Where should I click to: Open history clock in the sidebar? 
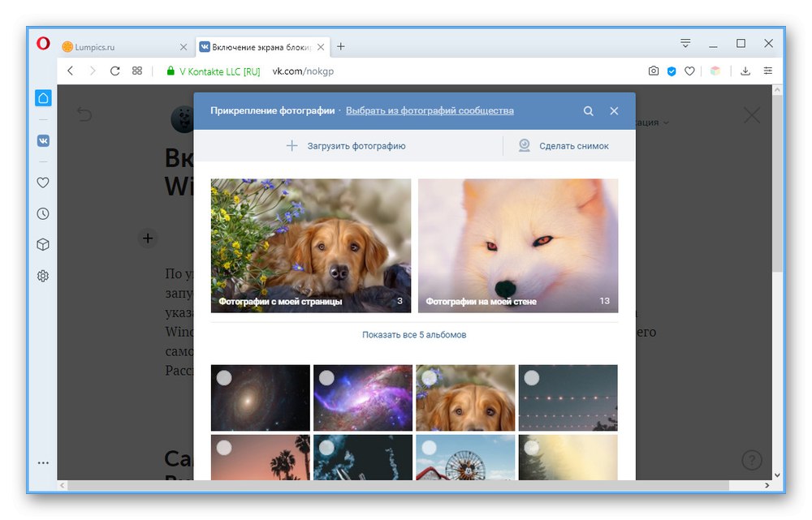(43, 213)
